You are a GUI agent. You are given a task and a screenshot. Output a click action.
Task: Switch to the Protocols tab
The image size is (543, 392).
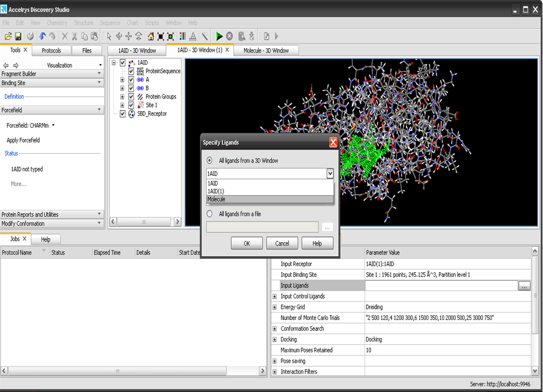(x=52, y=50)
